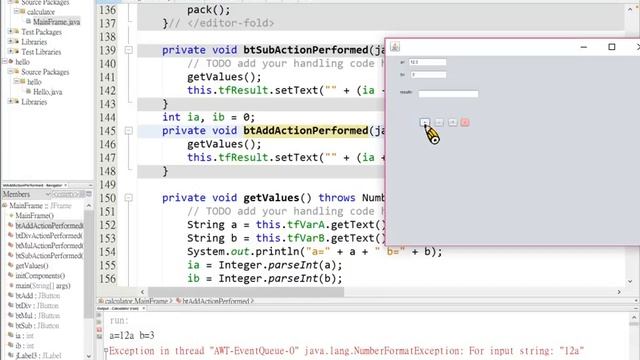Click the btAdd : JButton field icon
Viewport: 640px width, 360px height.
point(11,296)
